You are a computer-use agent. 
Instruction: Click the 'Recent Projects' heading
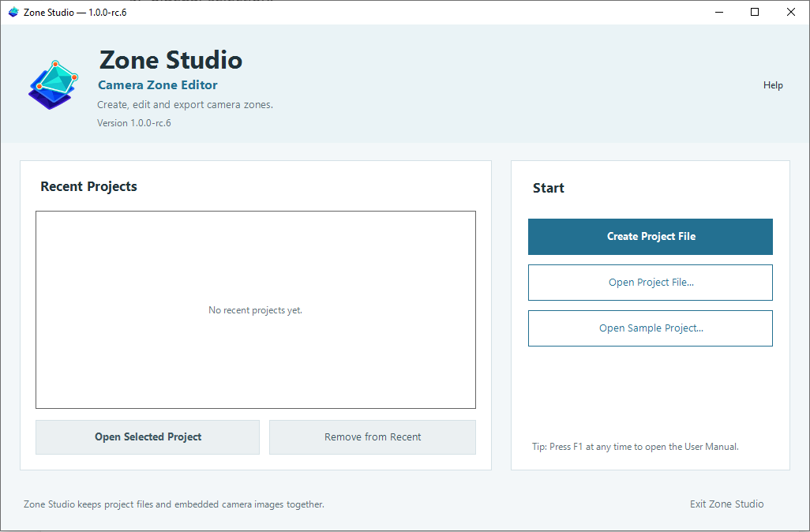tap(89, 186)
